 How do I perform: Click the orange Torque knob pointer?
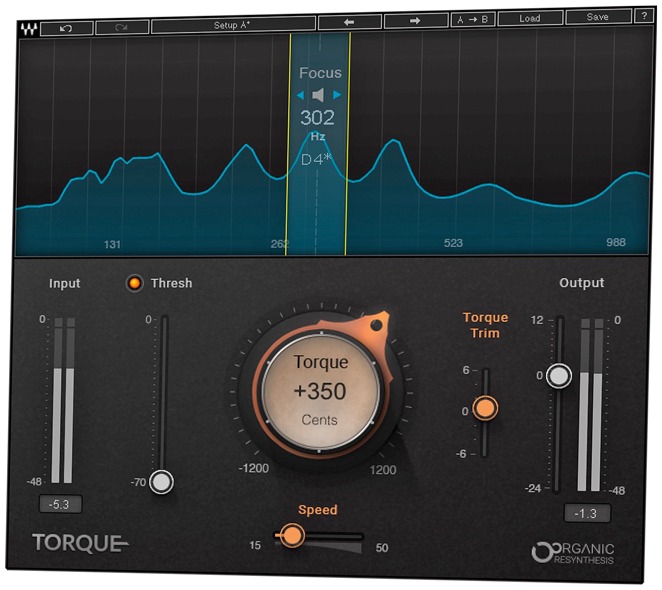(x=376, y=325)
